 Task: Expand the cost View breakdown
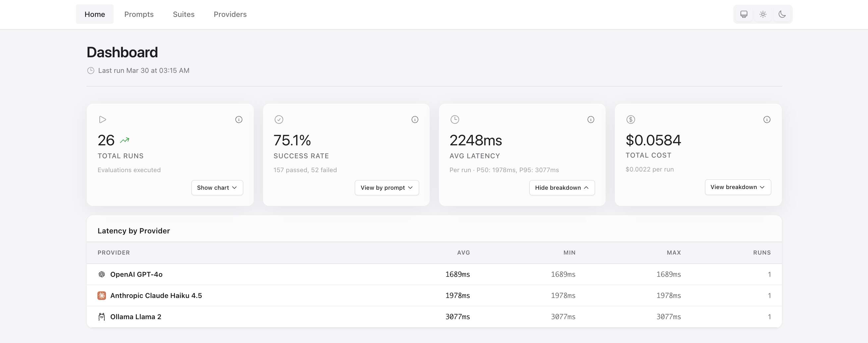pyautogui.click(x=737, y=187)
